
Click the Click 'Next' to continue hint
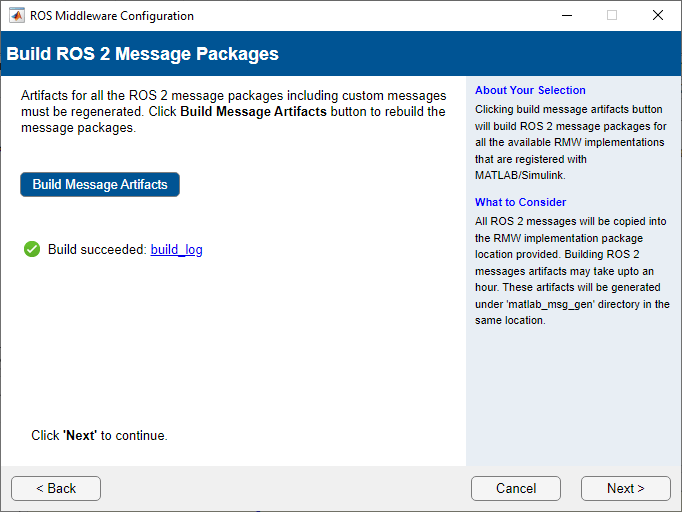(x=99, y=436)
